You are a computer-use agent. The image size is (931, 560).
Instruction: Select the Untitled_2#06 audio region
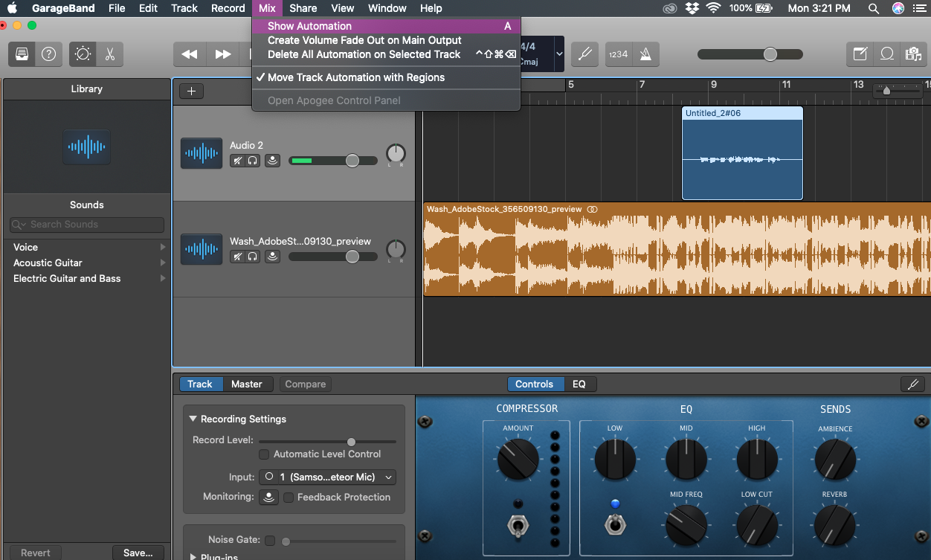click(742, 153)
